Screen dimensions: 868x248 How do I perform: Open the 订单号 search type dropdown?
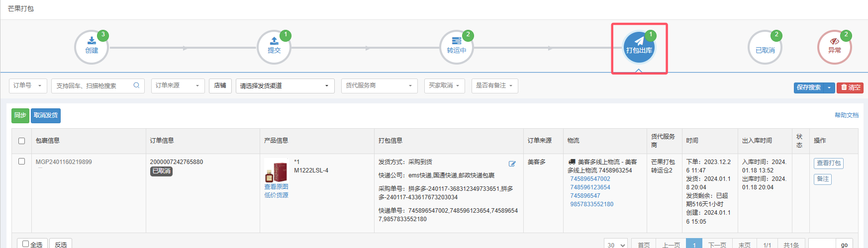click(28, 85)
